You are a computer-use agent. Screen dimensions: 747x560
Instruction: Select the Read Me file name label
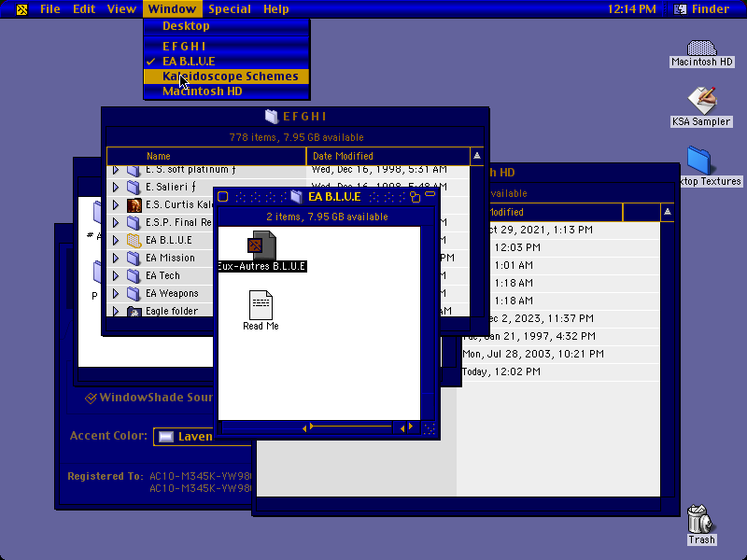pyautogui.click(x=261, y=326)
